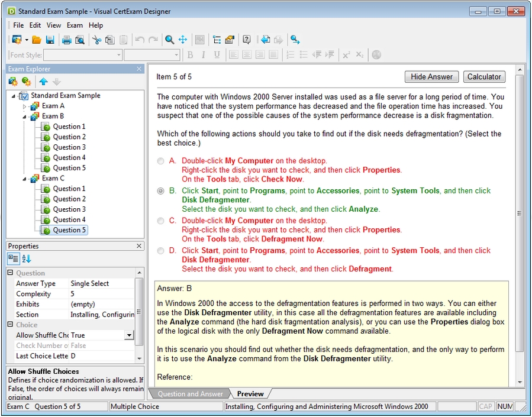Click the Underline formatting icon
This screenshot has width=532, height=417.
point(217,55)
